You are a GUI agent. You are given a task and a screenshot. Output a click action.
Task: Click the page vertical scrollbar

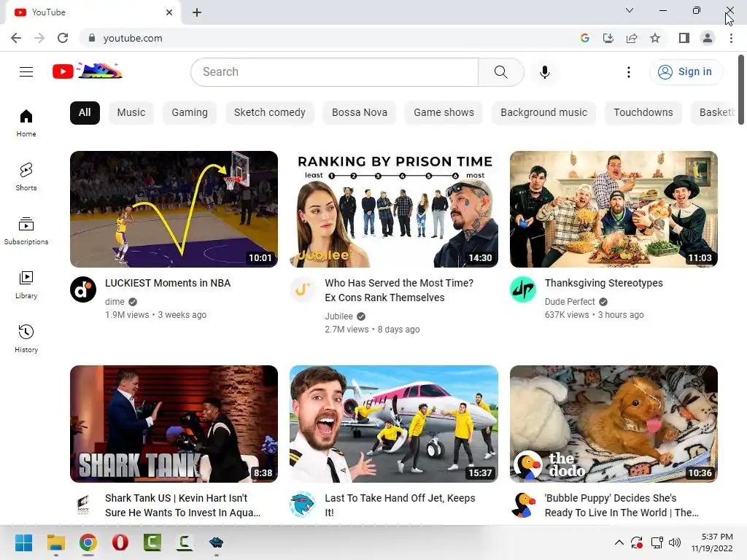coord(741,90)
